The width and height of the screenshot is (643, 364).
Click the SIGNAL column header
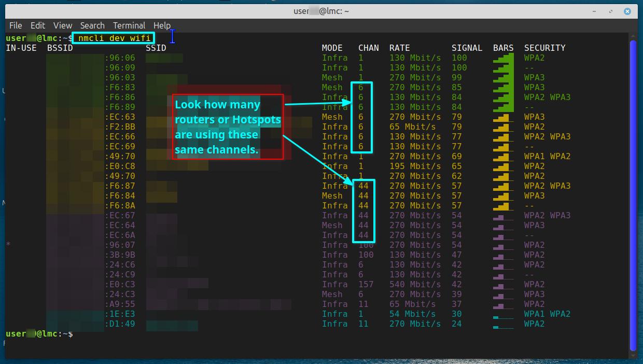pos(467,48)
